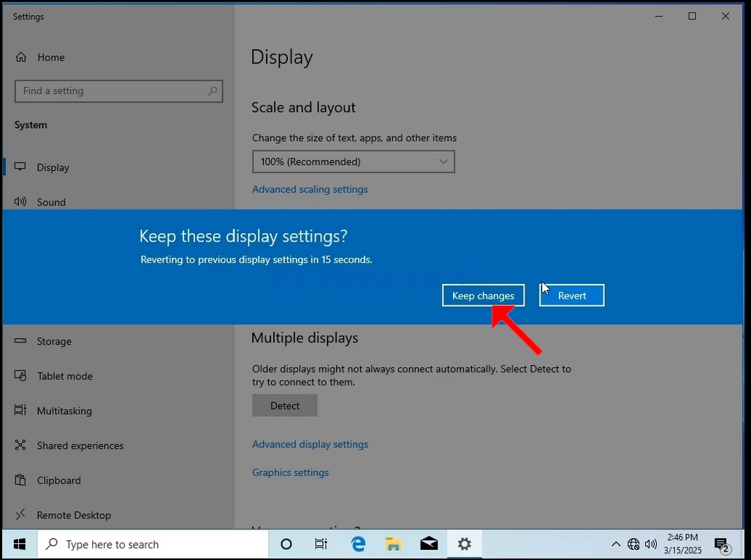This screenshot has height=560, width=751.
Task: Open Graphics settings link
Action: tap(290, 472)
